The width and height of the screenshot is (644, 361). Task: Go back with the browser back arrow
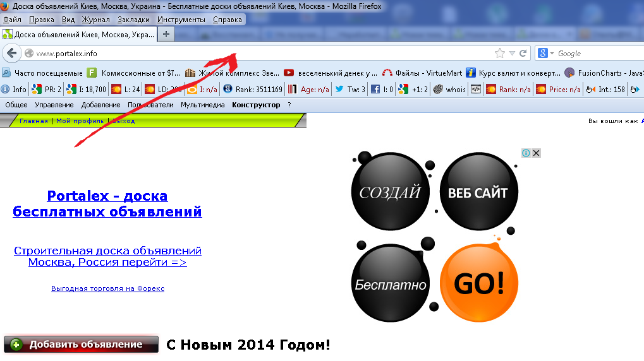coord(12,53)
